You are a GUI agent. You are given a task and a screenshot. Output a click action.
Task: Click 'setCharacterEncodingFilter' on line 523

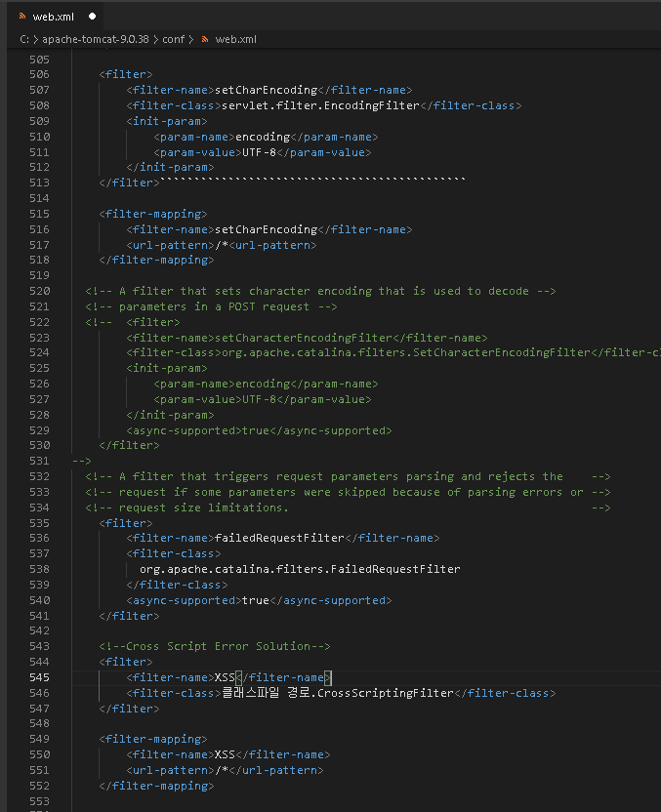tap(304, 338)
